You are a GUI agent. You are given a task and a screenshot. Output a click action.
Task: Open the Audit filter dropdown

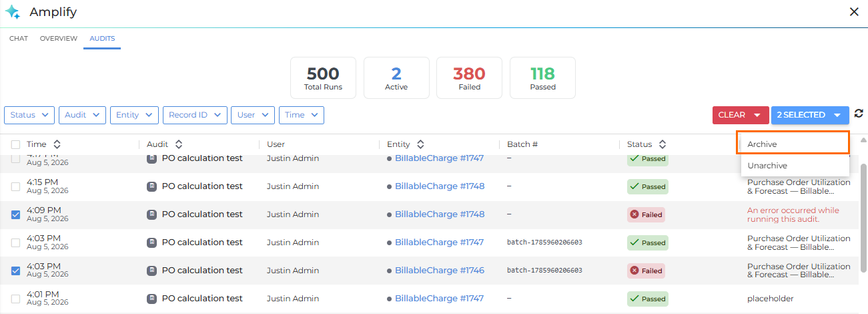tap(82, 115)
